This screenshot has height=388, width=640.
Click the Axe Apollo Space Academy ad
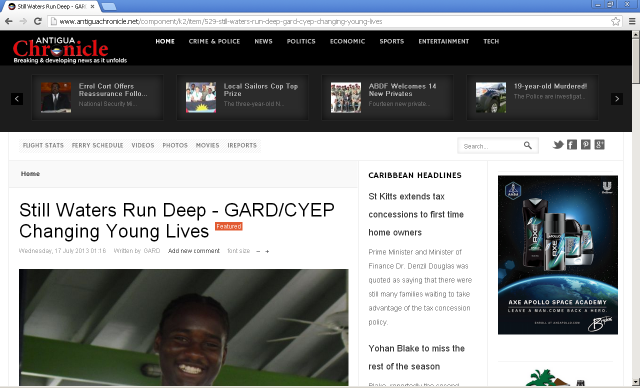click(x=558, y=255)
